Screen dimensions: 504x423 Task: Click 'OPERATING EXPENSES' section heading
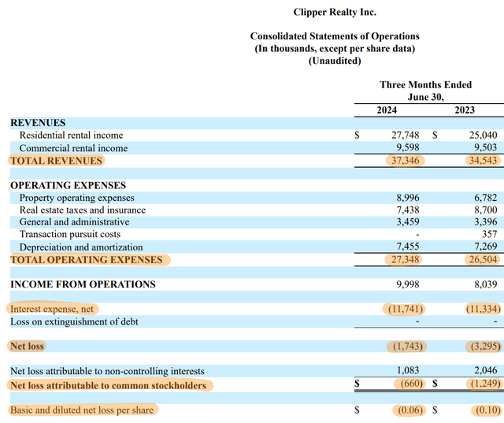point(69,185)
